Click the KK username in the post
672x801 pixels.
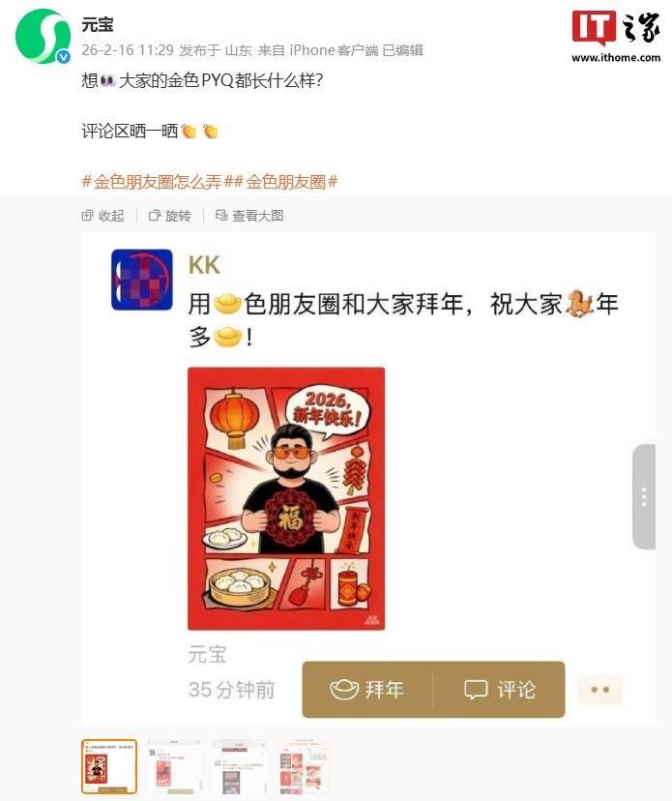tap(204, 265)
